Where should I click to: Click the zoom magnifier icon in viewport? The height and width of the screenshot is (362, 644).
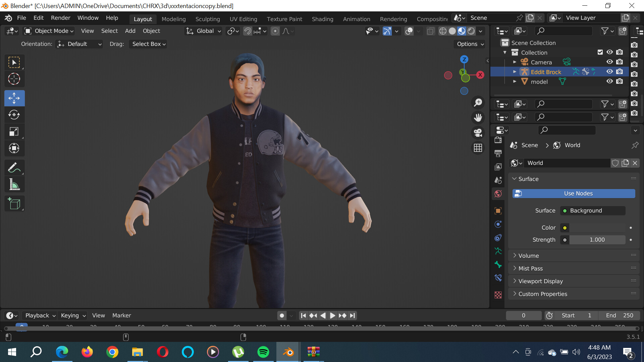(x=478, y=102)
